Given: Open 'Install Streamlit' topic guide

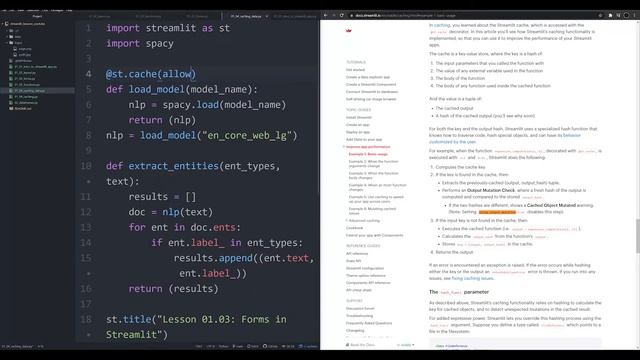Looking at the screenshot, I should [359, 118].
